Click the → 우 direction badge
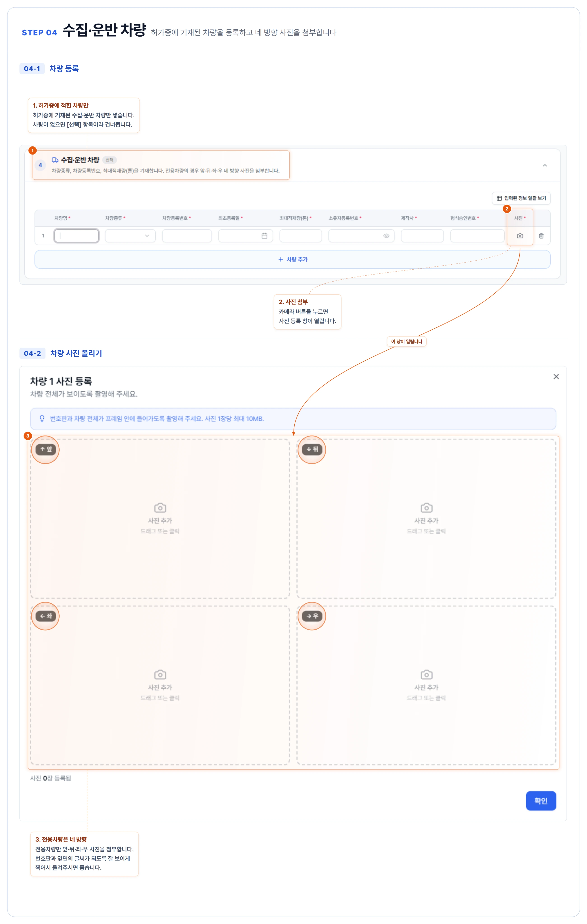Screen dimensions: 587x924 tap(312, 616)
